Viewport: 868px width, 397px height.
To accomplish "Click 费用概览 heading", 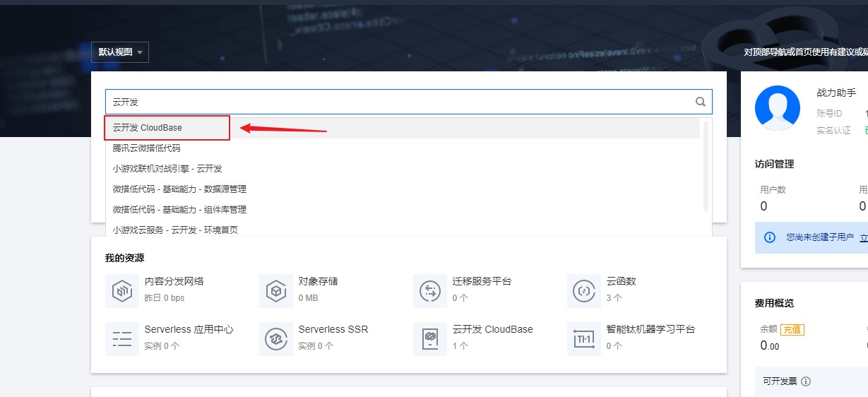I will click(x=774, y=303).
